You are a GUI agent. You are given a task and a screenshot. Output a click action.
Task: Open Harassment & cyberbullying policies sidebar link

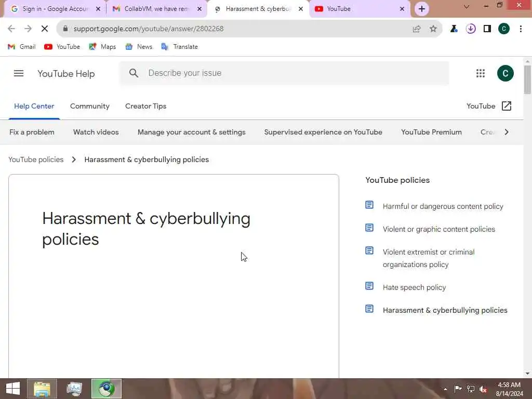click(445, 310)
